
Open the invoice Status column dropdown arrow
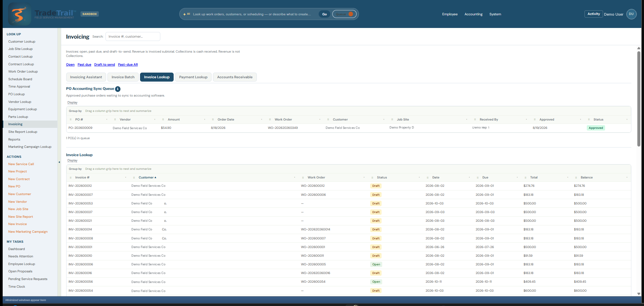point(419,177)
